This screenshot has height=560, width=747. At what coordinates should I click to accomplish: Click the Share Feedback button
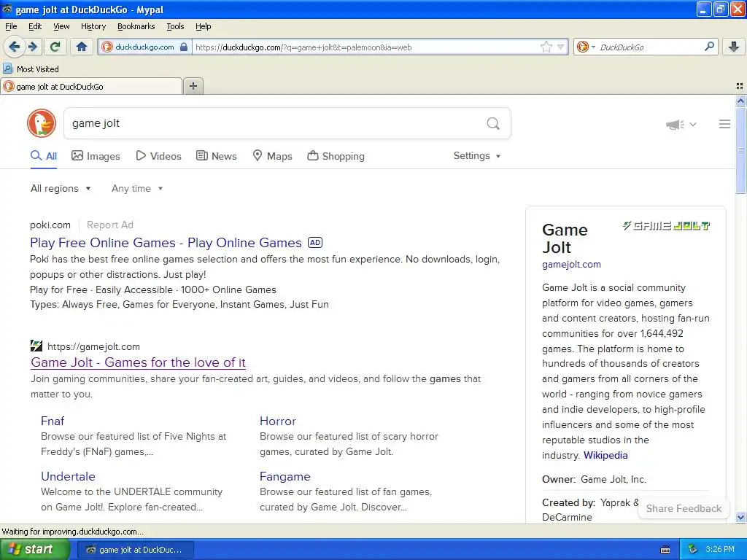click(x=684, y=508)
